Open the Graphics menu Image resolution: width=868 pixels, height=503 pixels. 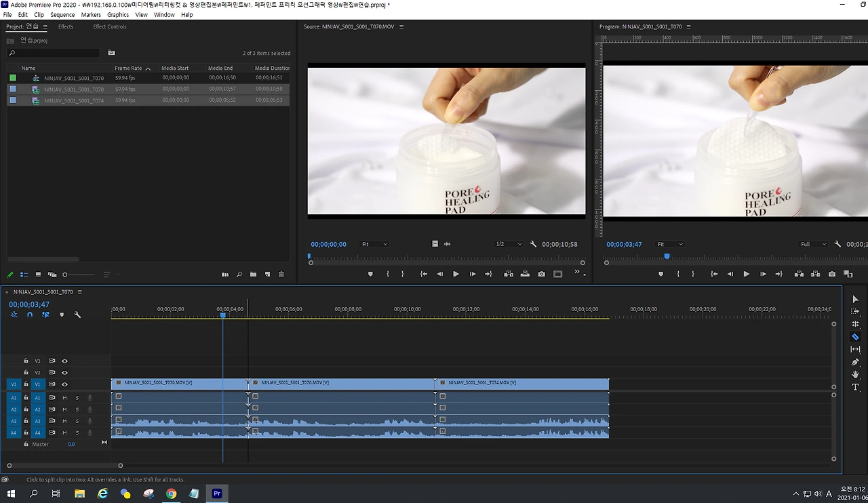118,14
